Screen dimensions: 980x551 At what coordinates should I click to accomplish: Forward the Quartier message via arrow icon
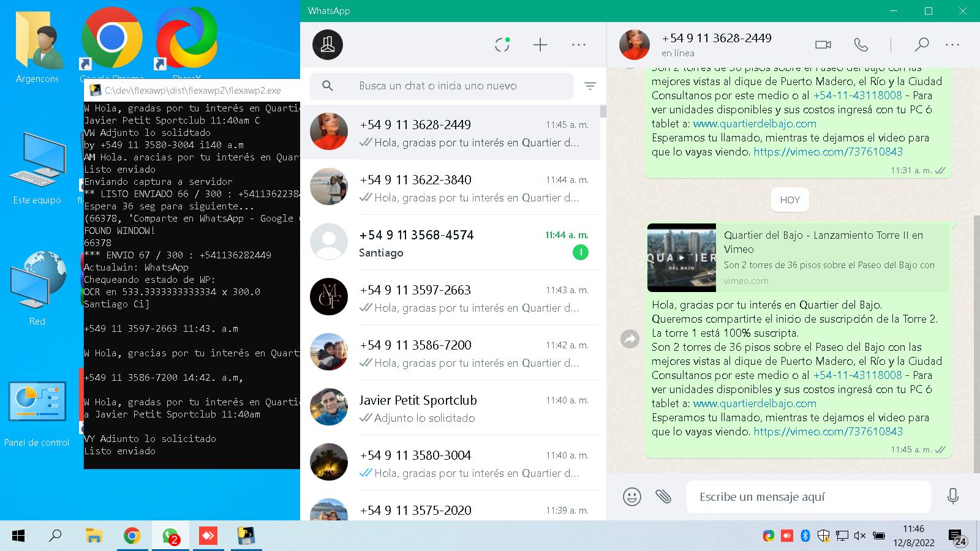[630, 339]
